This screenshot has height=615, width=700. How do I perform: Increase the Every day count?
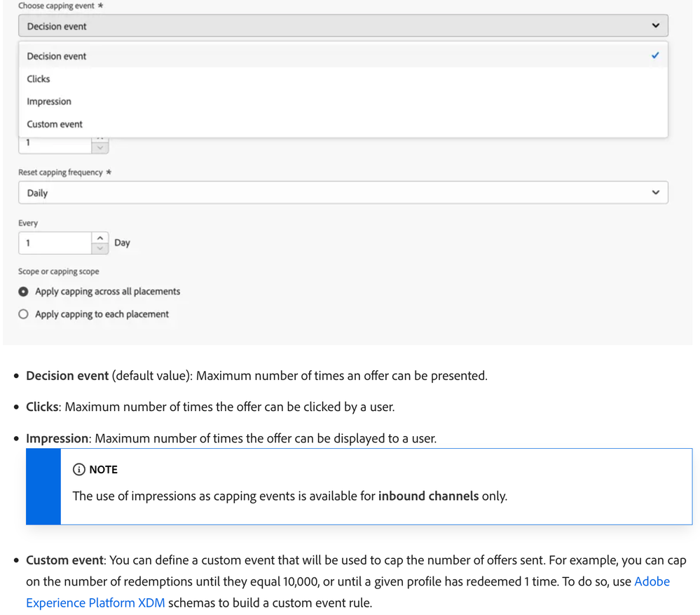tap(100, 238)
